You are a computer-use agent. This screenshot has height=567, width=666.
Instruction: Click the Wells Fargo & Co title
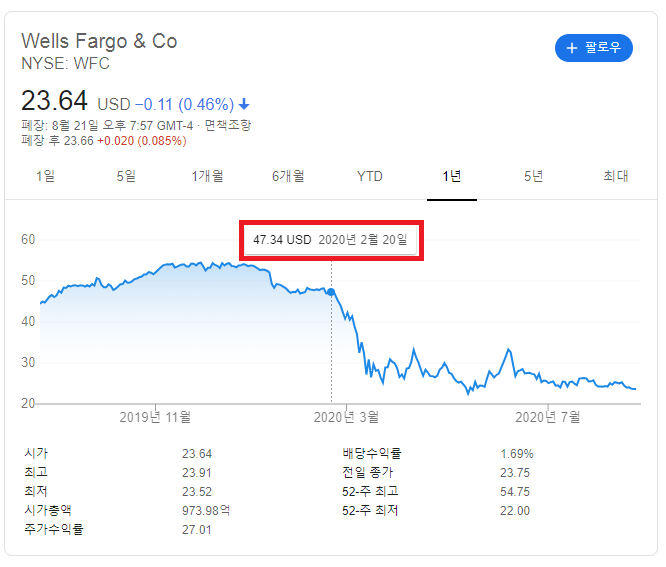point(99,41)
